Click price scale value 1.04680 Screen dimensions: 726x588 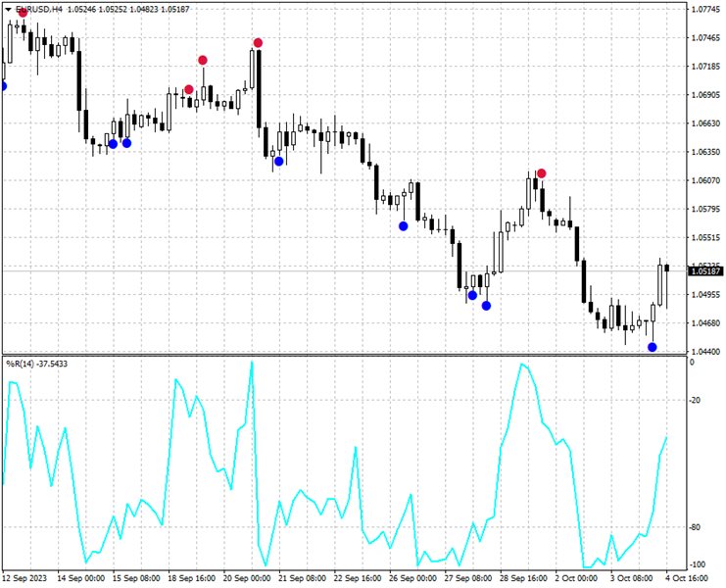point(705,323)
